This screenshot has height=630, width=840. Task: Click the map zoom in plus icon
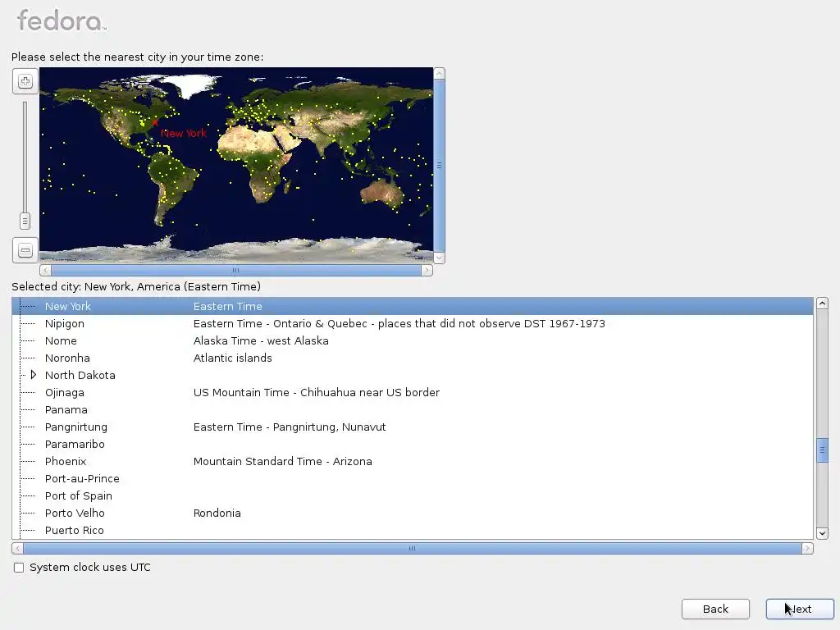pos(25,81)
